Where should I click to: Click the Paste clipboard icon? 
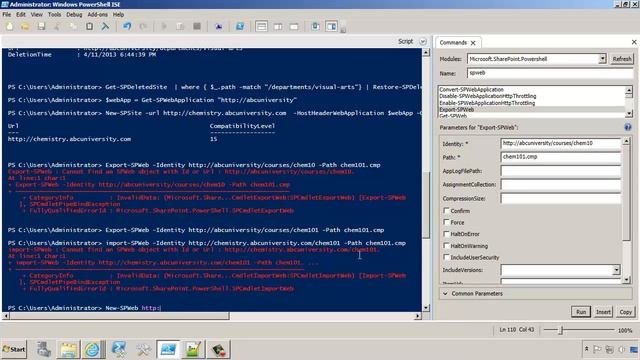[89, 27]
